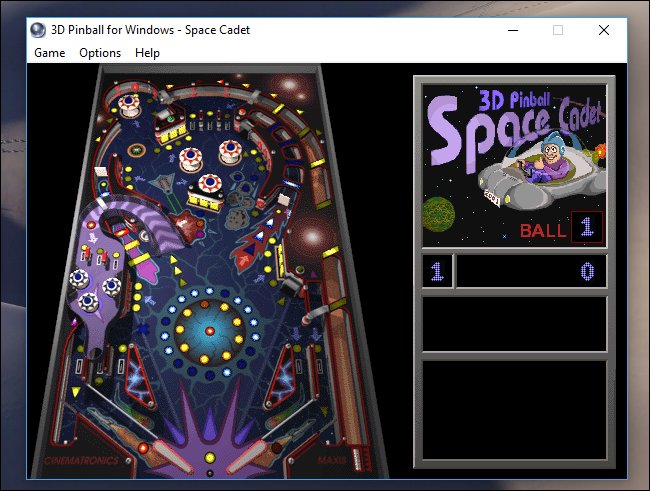
Task: Click the BALL number 1 indicator
Action: click(x=587, y=227)
